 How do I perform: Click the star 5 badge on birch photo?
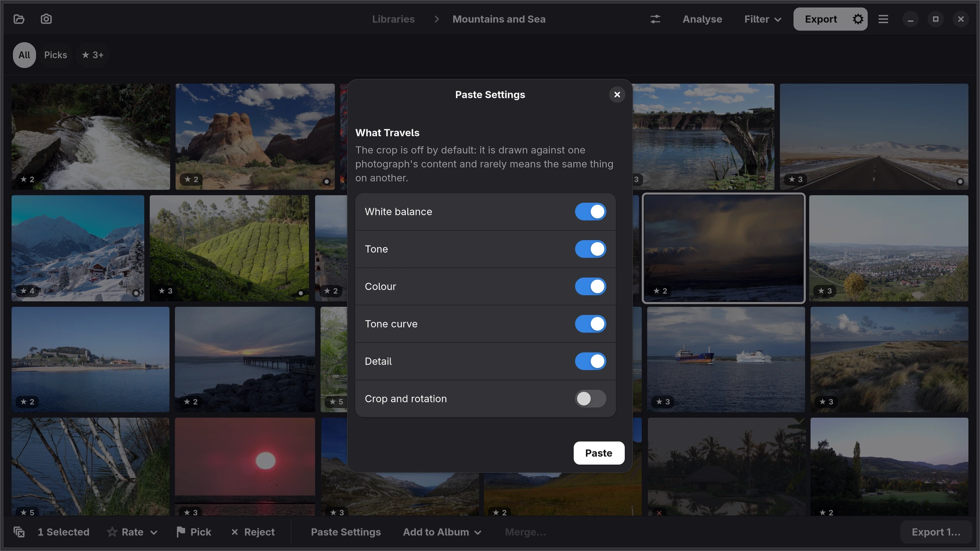tap(27, 512)
